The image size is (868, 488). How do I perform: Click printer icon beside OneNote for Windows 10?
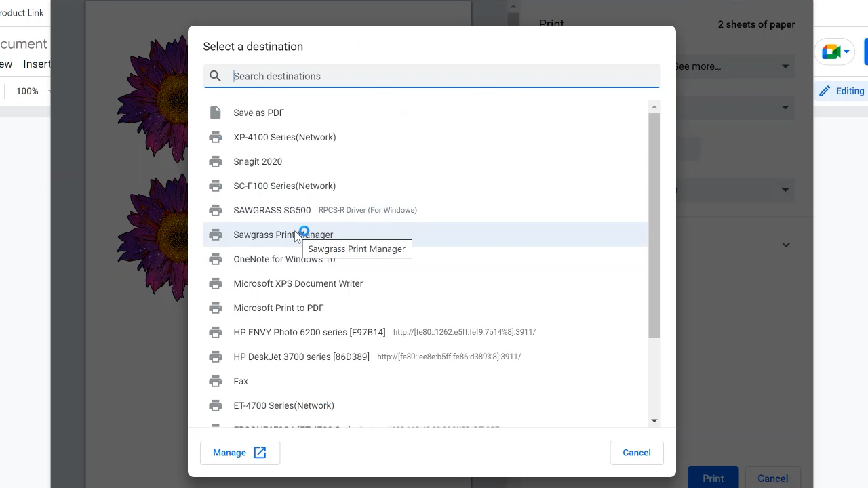point(215,259)
